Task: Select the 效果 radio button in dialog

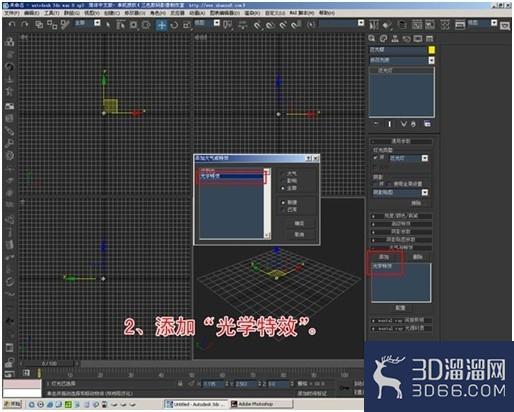Action: pos(283,181)
